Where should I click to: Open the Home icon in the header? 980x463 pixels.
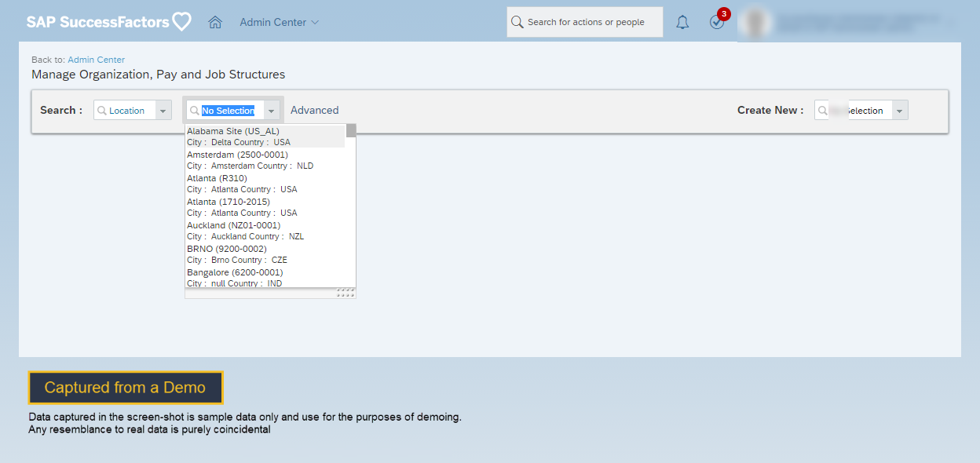(215, 22)
